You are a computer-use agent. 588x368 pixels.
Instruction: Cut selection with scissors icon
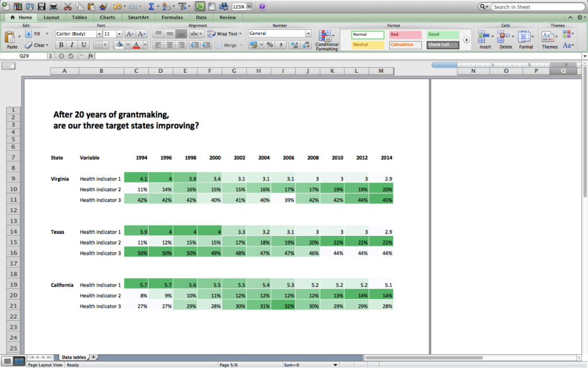tap(68, 6)
